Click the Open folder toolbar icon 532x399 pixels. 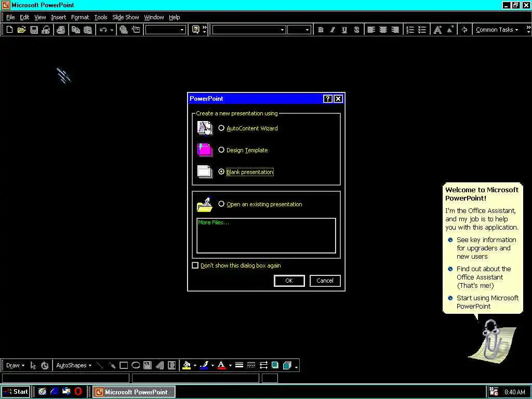(21, 30)
